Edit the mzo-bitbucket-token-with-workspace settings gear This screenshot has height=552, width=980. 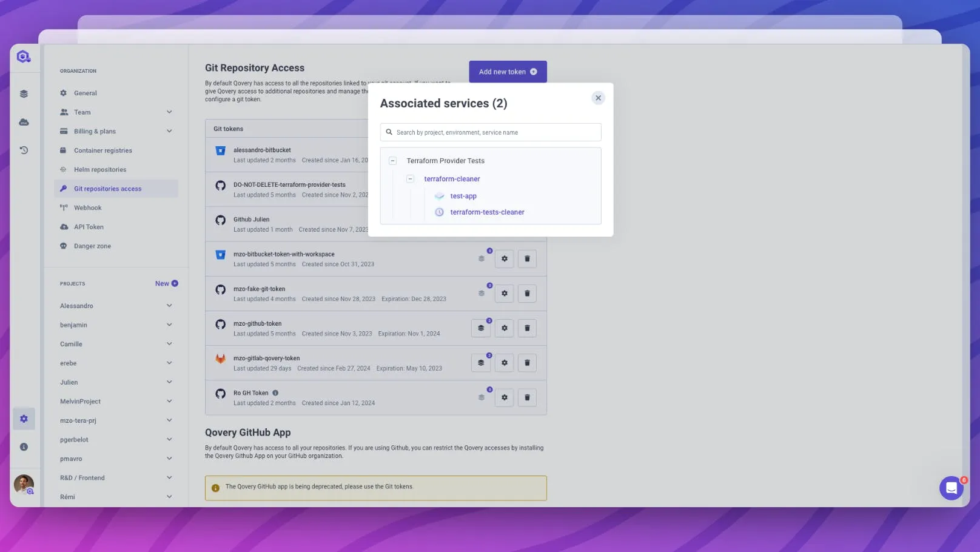click(x=504, y=259)
